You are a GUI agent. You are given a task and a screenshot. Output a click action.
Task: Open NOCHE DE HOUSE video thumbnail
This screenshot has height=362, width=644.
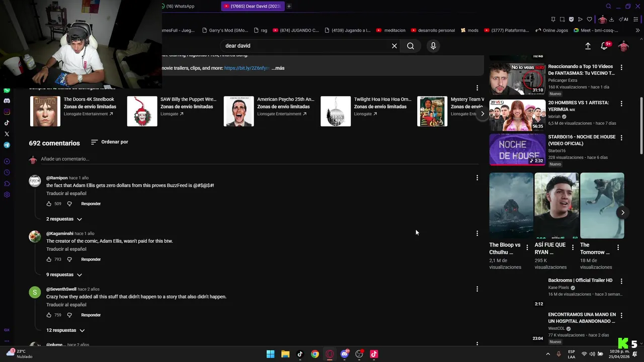pos(517,149)
